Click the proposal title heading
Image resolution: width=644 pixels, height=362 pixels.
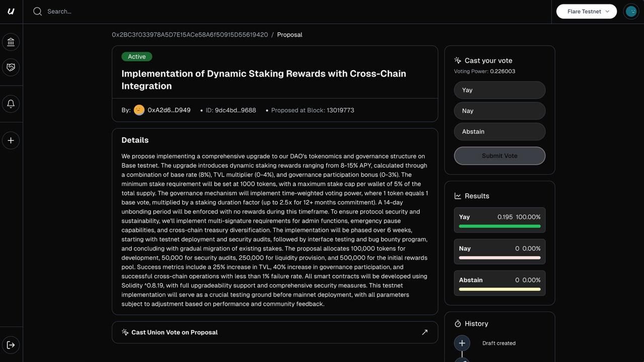264,79
